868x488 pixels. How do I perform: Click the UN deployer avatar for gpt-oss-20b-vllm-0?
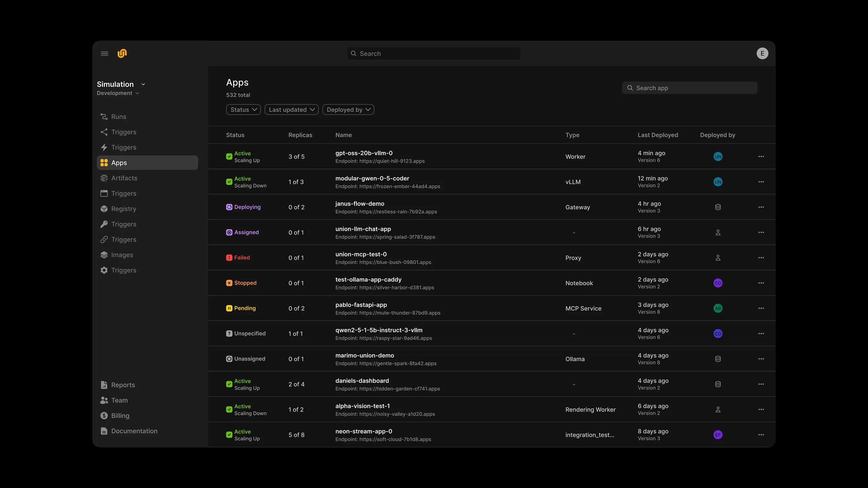[x=718, y=156]
